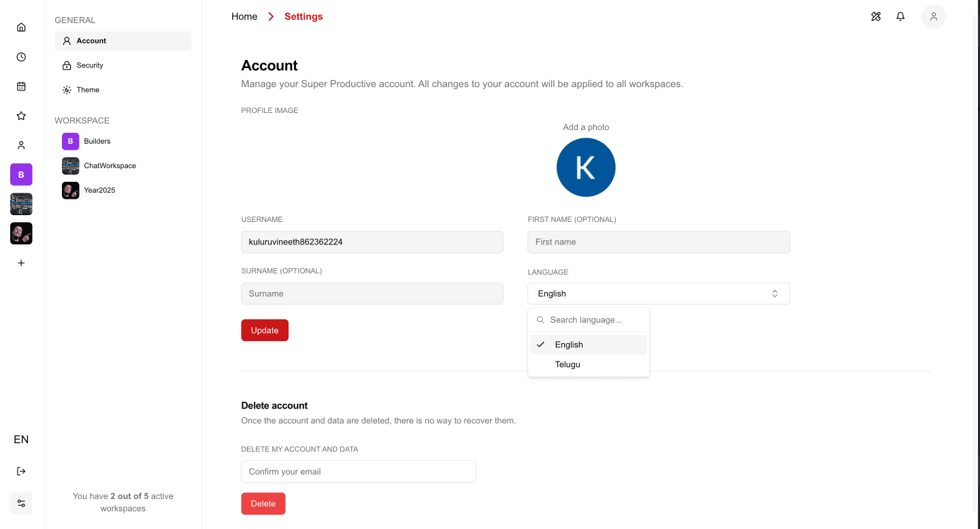Open the contacts person icon
Screen dimensions: 980x529
21,145
